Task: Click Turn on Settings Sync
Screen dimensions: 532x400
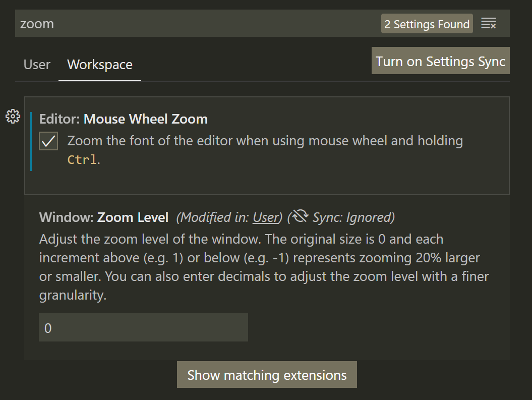Action: pyautogui.click(x=440, y=61)
